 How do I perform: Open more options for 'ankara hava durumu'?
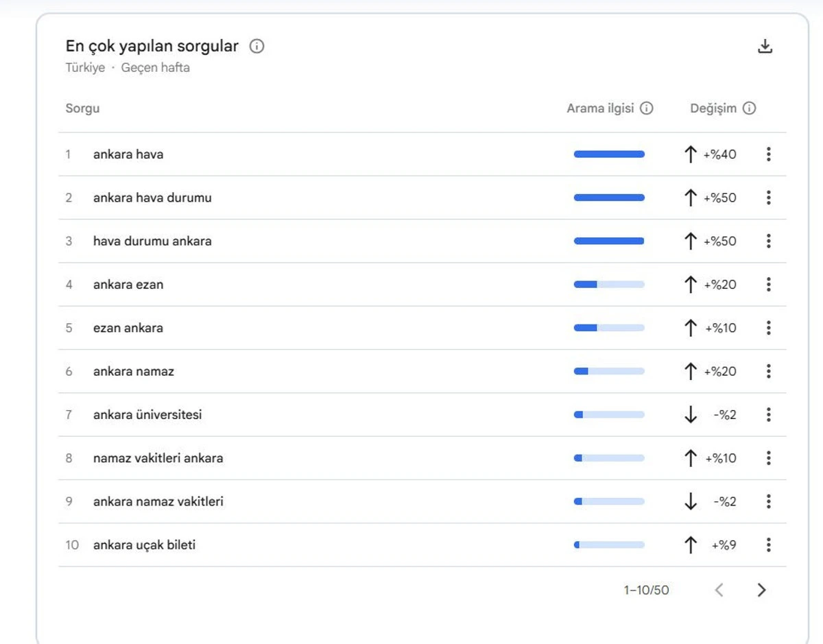click(768, 198)
